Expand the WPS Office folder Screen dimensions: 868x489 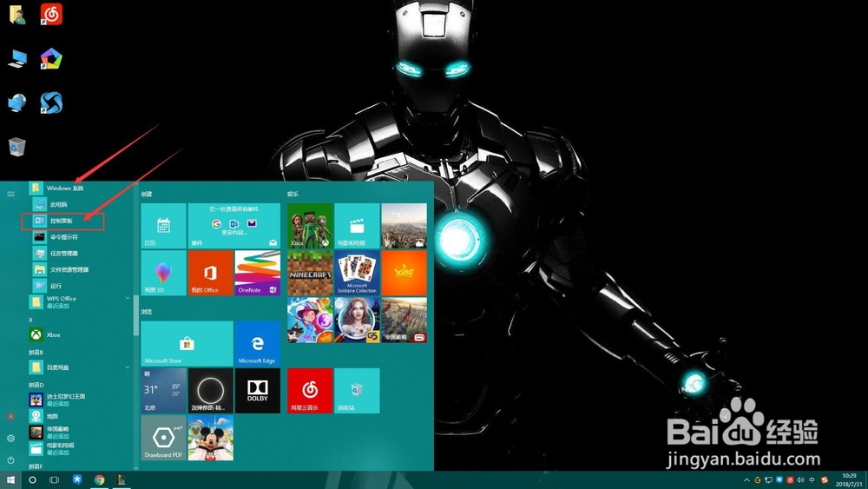80,301
